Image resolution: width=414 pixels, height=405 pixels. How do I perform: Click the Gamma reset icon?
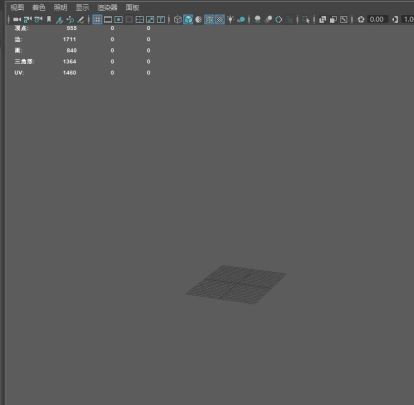click(x=395, y=20)
